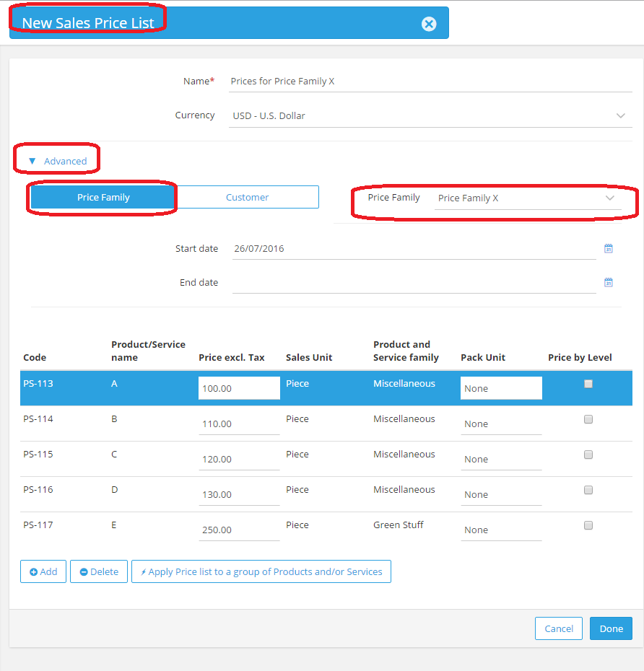Click Done to save the price list
The height and width of the screenshot is (671, 644).
(x=611, y=628)
